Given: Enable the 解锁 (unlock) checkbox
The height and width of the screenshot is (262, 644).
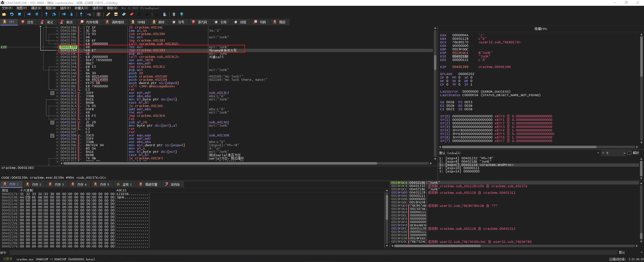Looking at the screenshot, I should (629, 153).
